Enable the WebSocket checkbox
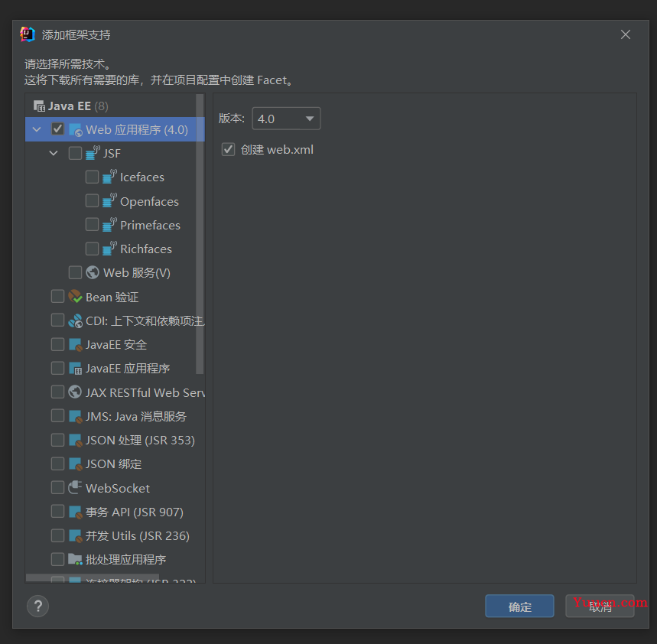This screenshot has height=644, width=657. coord(57,488)
